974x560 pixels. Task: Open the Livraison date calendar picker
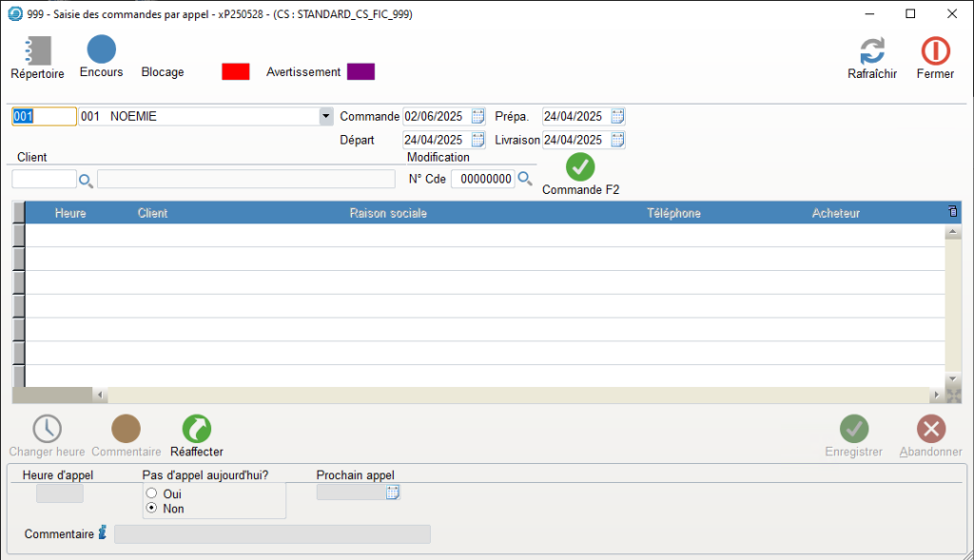617,140
